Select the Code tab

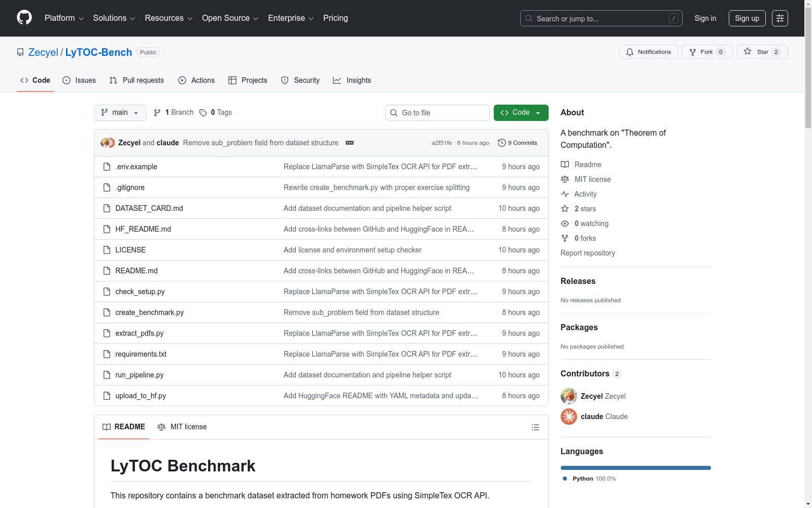(36, 80)
